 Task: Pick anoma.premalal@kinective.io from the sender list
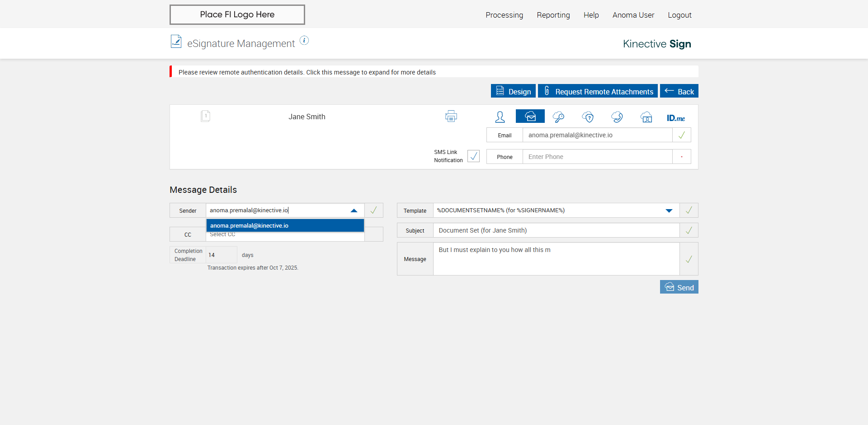[x=285, y=225]
